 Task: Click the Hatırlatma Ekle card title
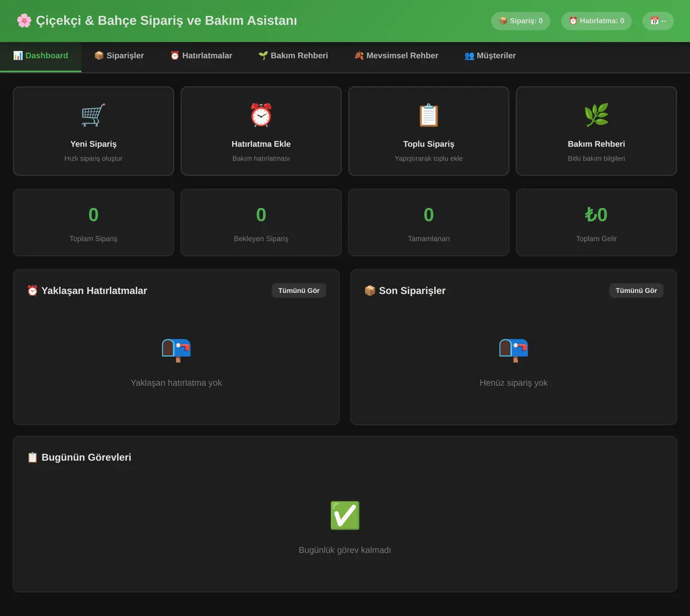coord(261,144)
